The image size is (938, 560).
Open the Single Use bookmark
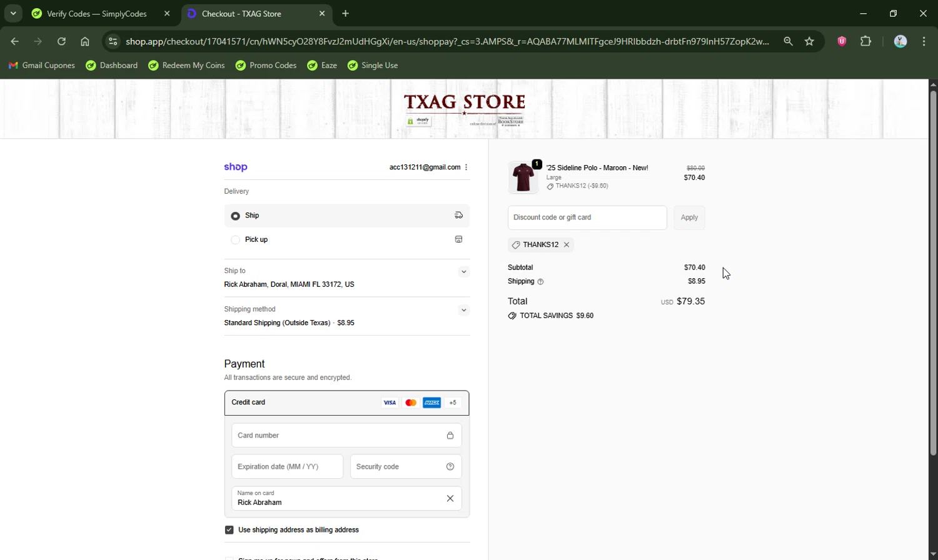(373, 65)
